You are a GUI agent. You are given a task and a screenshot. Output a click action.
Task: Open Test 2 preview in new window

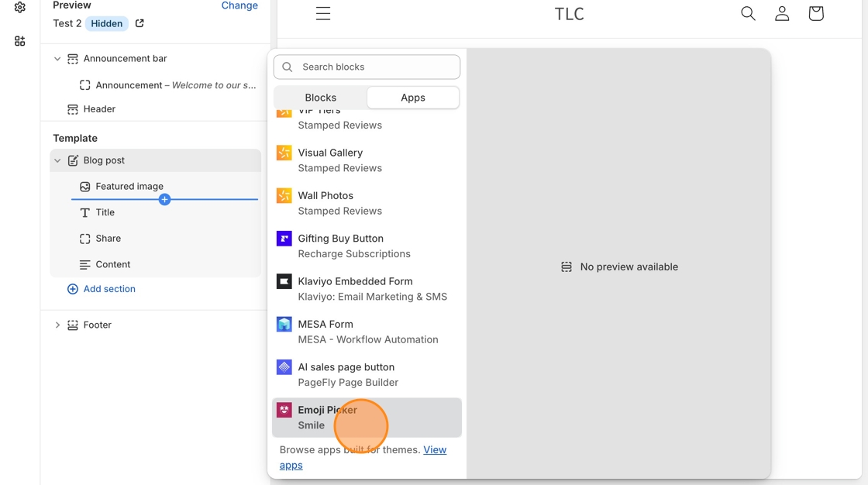139,23
